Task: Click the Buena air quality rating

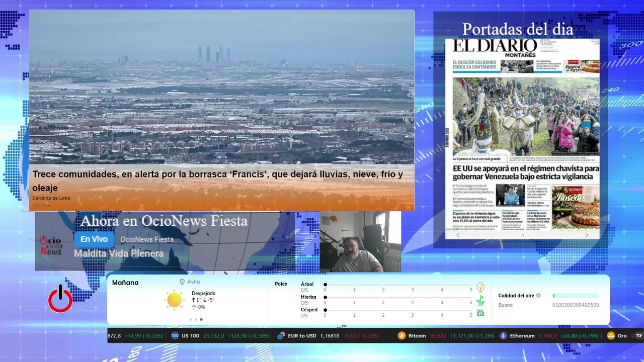Action: 506,305
